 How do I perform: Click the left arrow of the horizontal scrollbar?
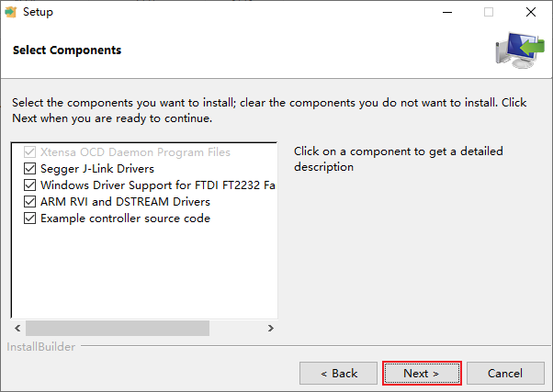pyautogui.click(x=17, y=328)
